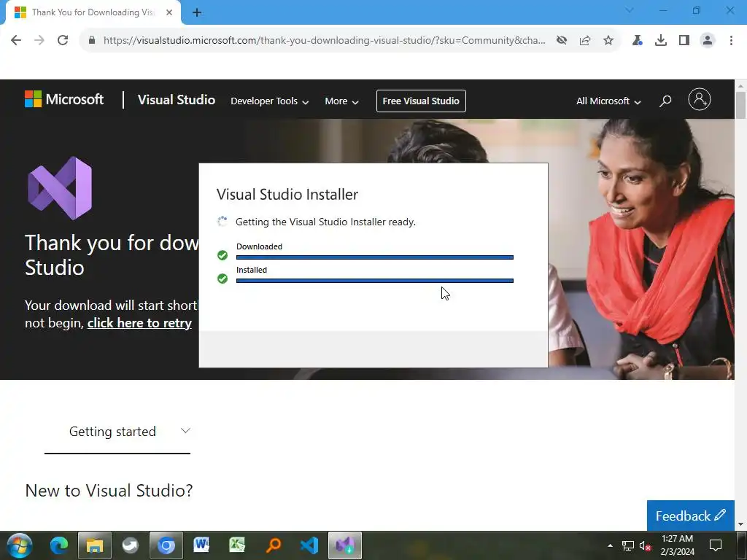This screenshot has height=560, width=747.
Task: Click the taskbar clock and date
Action: pyautogui.click(x=677, y=545)
